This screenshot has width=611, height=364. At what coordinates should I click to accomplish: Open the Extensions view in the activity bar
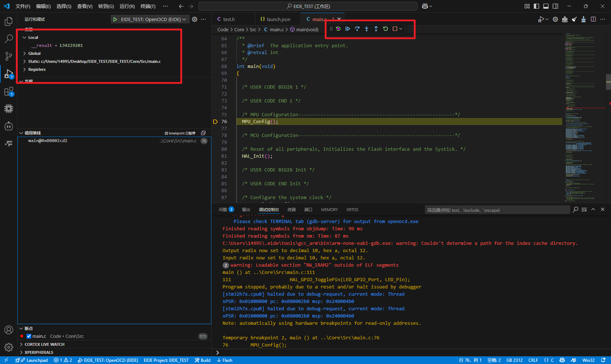point(8,91)
